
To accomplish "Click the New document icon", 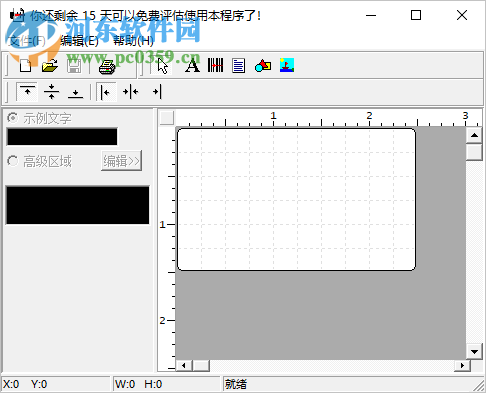I will click(26, 66).
